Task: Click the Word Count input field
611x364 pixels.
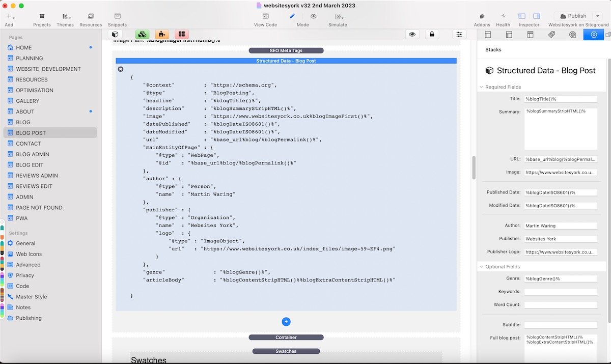Action: point(561,305)
